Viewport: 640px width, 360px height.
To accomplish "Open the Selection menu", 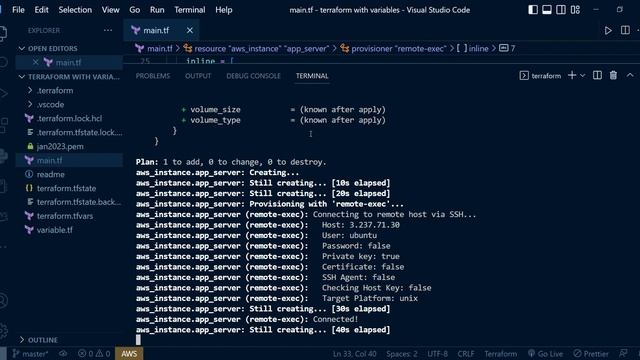I will coord(75,10).
